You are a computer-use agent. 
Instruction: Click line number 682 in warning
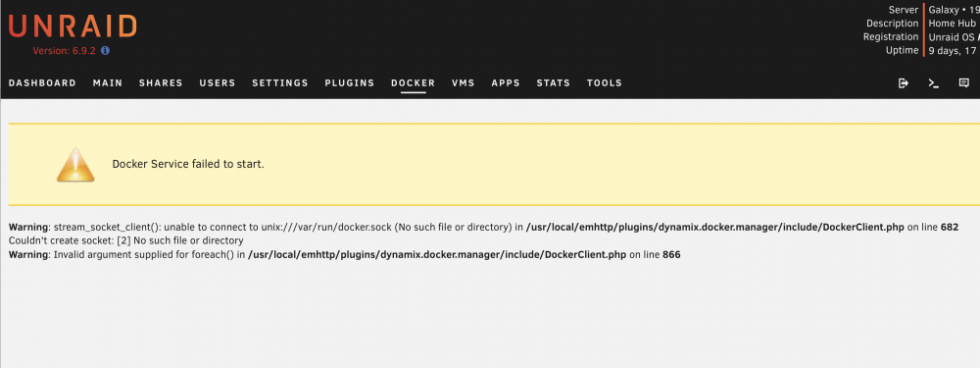click(950, 228)
